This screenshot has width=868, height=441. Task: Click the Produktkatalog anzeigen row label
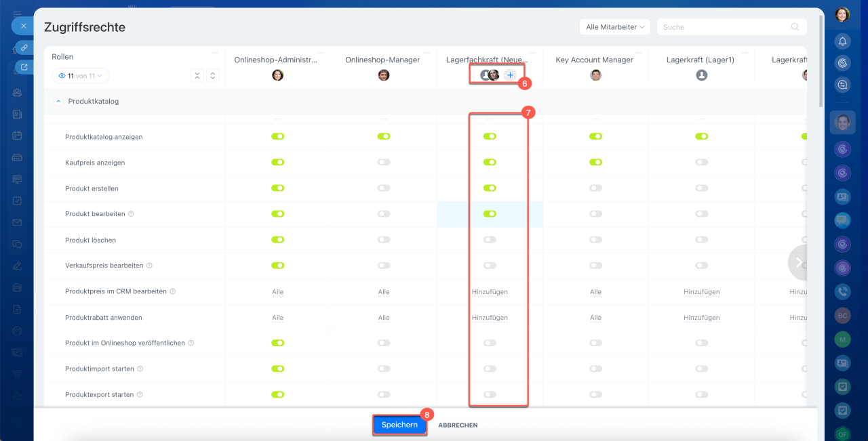pos(104,137)
